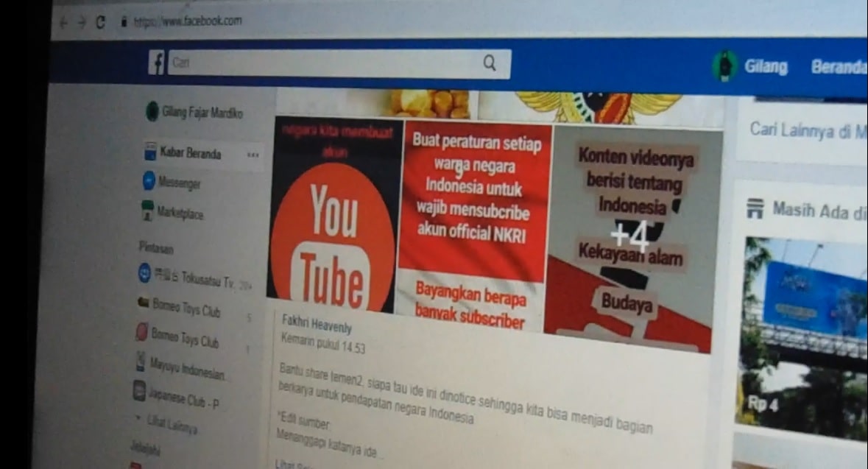The width and height of the screenshot is (868, 469).
Task: Click the Messenger icon in the sidebar
Action: pos(149,180)
